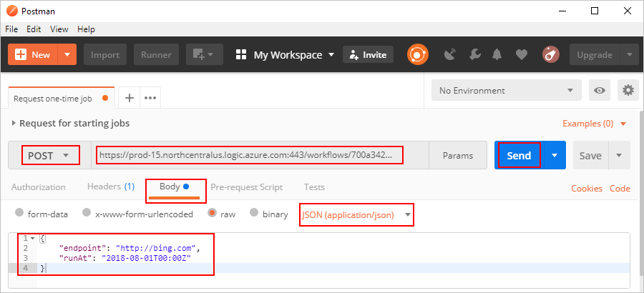Click the New button
The image size is (644, 293).
33,54
